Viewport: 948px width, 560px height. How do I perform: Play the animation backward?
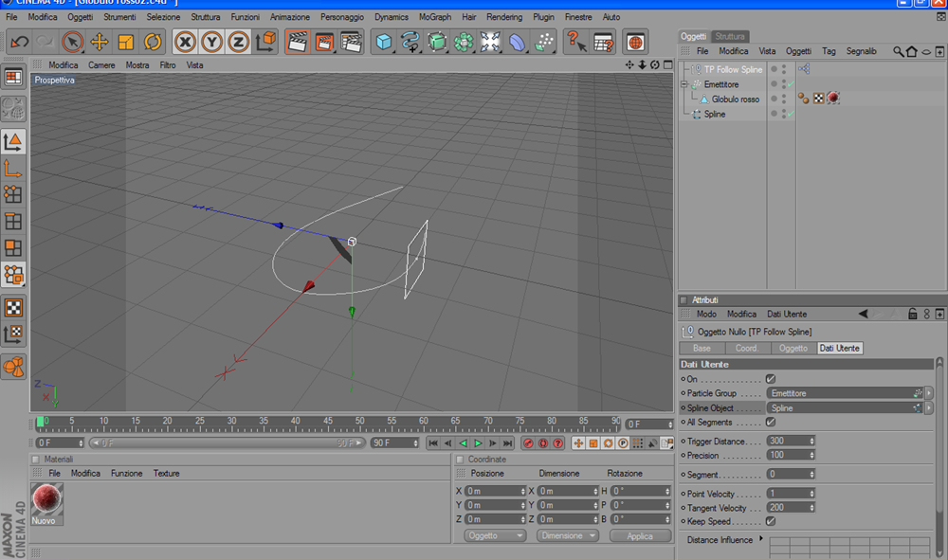464,443
